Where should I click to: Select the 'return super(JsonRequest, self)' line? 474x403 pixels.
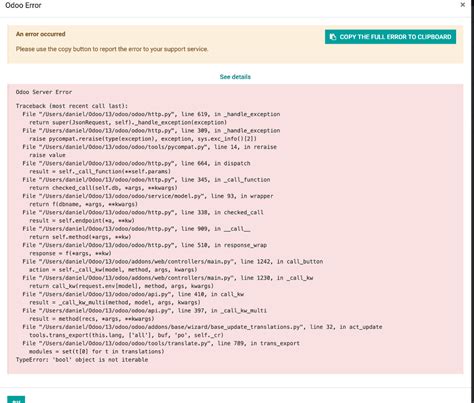click(128, 122)
